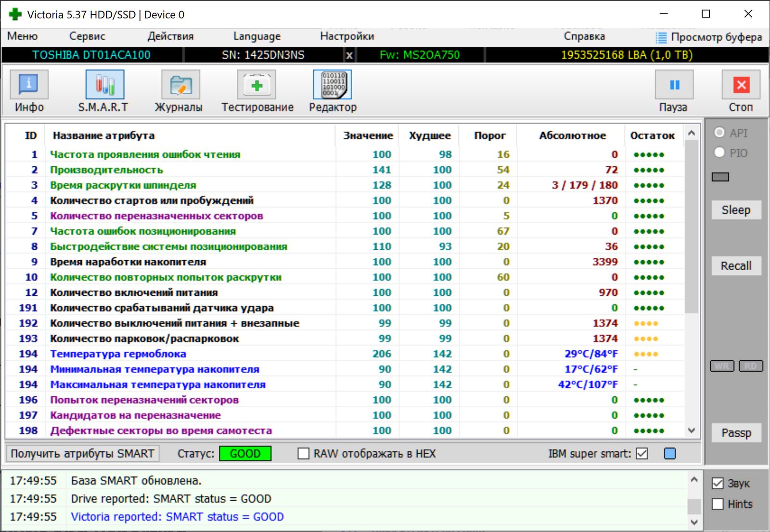Select the S.M.A.R.T test tubes icon
Image resolution: width=770 pixels, height=532 pixels.
(x=104, y=85)
